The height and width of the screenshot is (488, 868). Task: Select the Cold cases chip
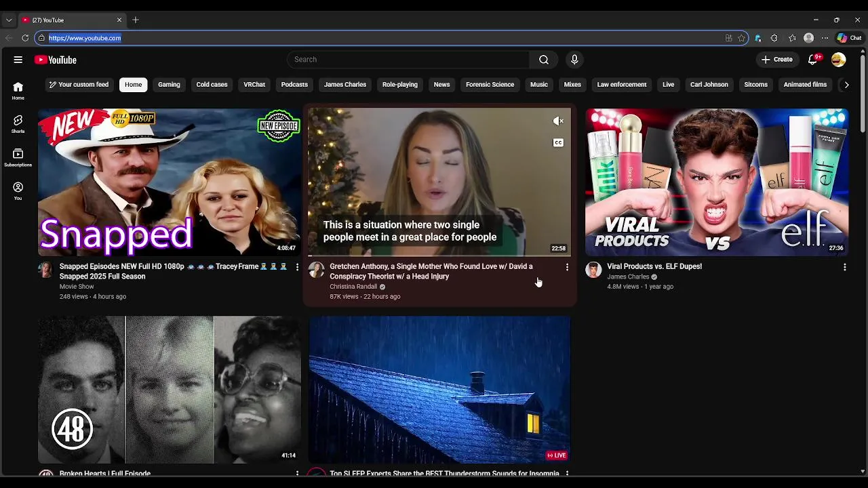pyautogui.click(x=212, y=85)
